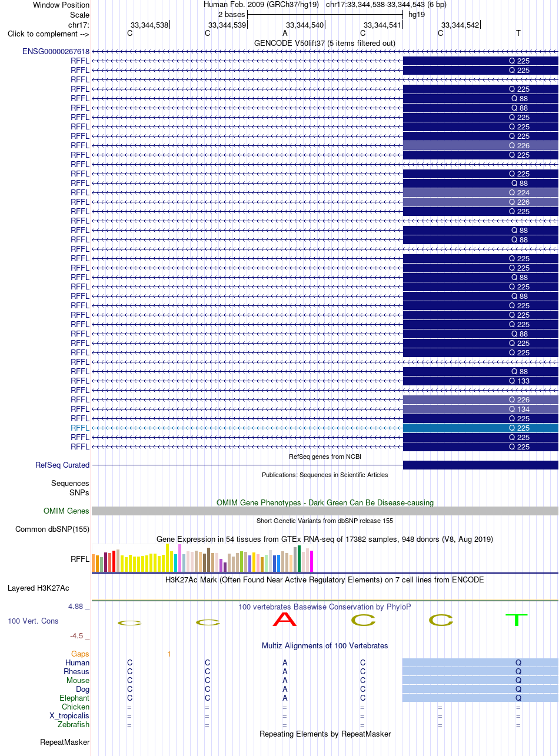Click the Window Position label
The image size is (559, 756).
coord(61,5)
